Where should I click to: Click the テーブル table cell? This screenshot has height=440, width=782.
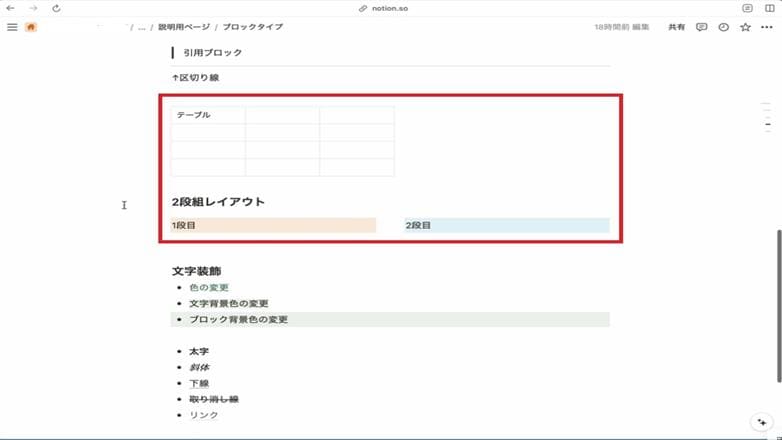pos(208,115)
